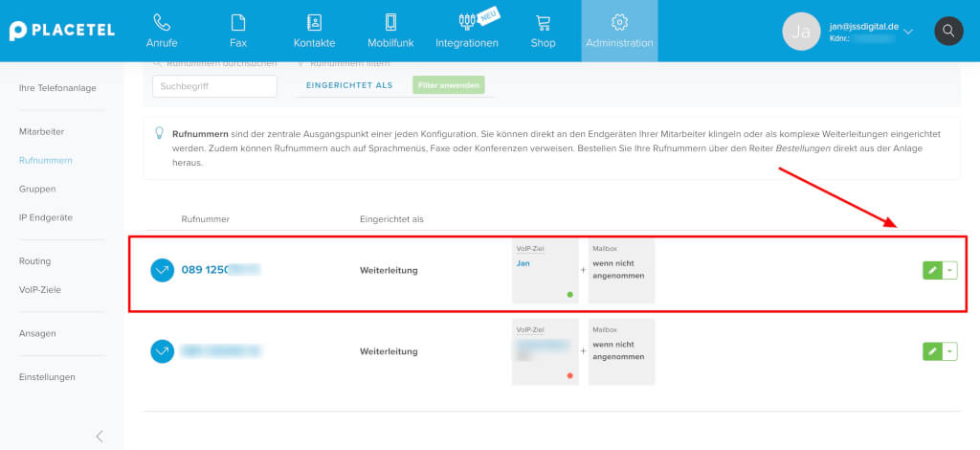
Task: Click the search magnifier button
Action: coord(948,31)
